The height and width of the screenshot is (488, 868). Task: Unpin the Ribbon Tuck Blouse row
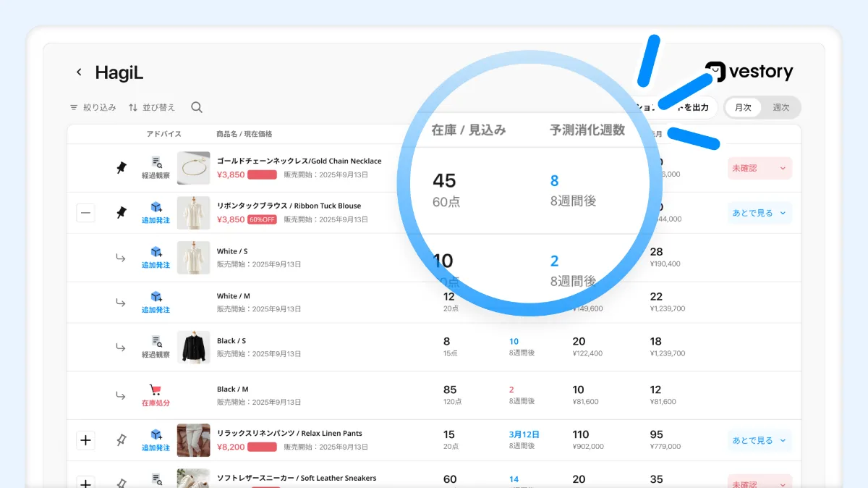click(x=122, y=213)
